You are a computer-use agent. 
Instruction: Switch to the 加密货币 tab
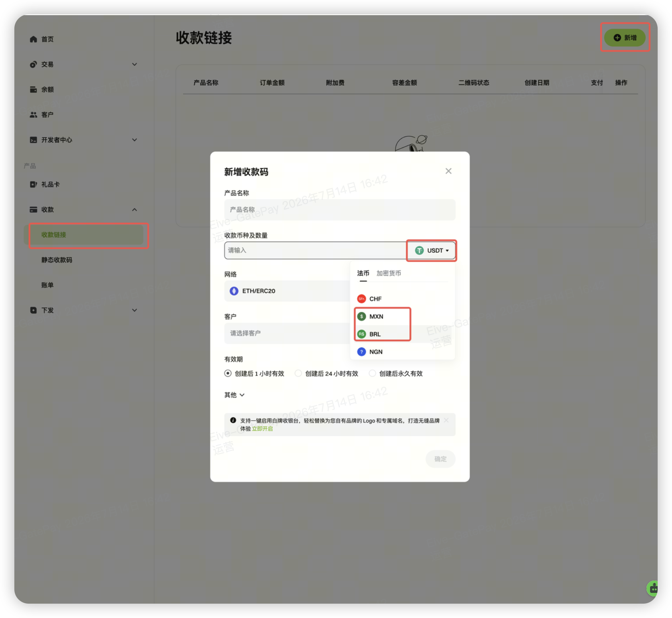389,273
